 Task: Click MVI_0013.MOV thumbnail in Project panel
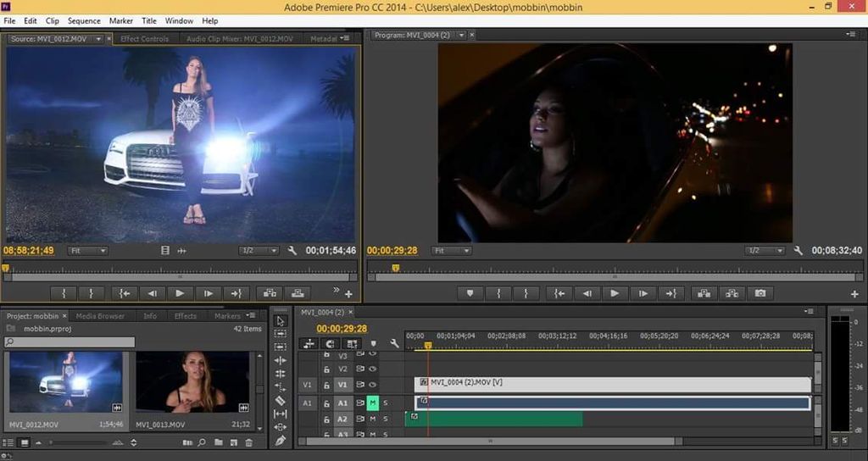192,382
